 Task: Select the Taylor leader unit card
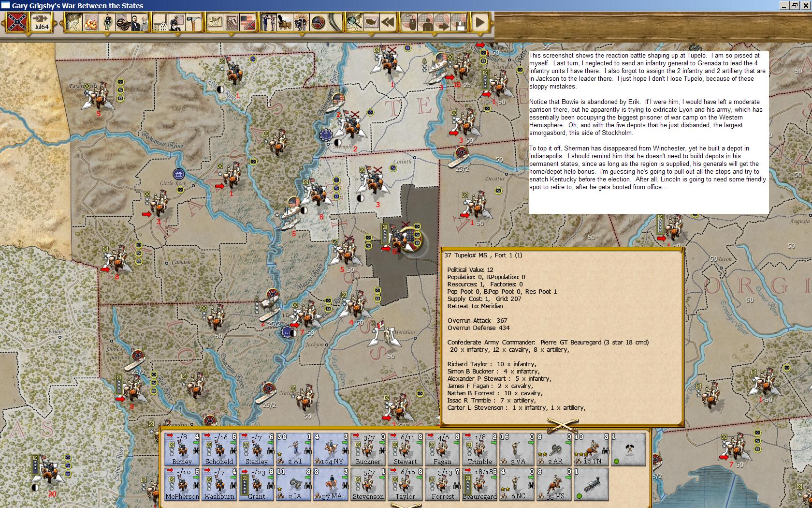point(406,484)
